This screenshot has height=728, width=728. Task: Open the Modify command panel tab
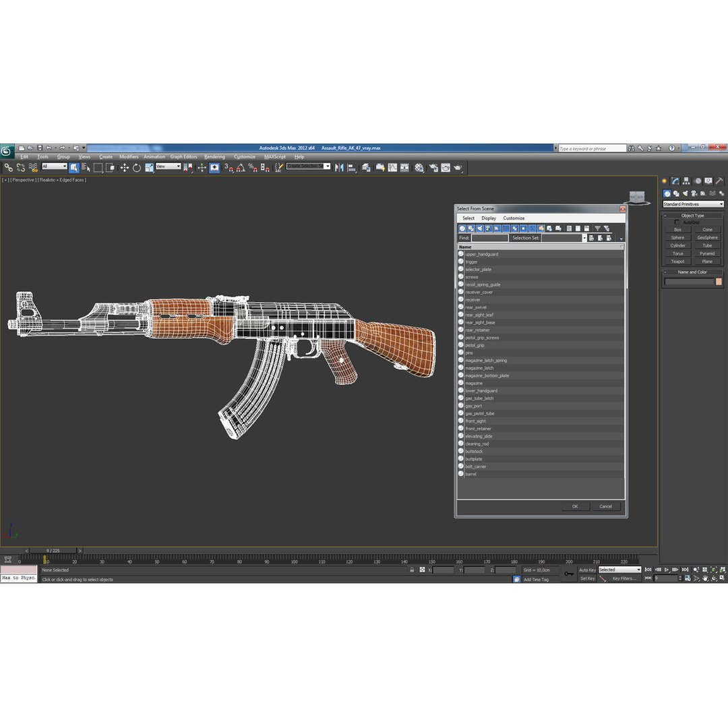coord(675,181)
